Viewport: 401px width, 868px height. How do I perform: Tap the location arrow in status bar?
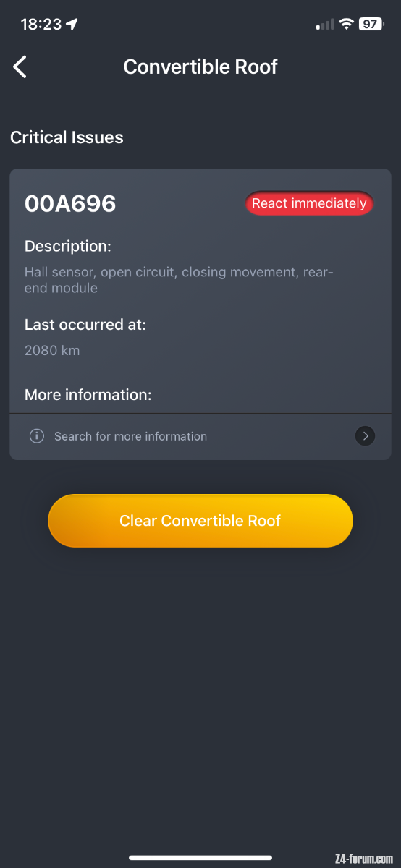point(72,24)
